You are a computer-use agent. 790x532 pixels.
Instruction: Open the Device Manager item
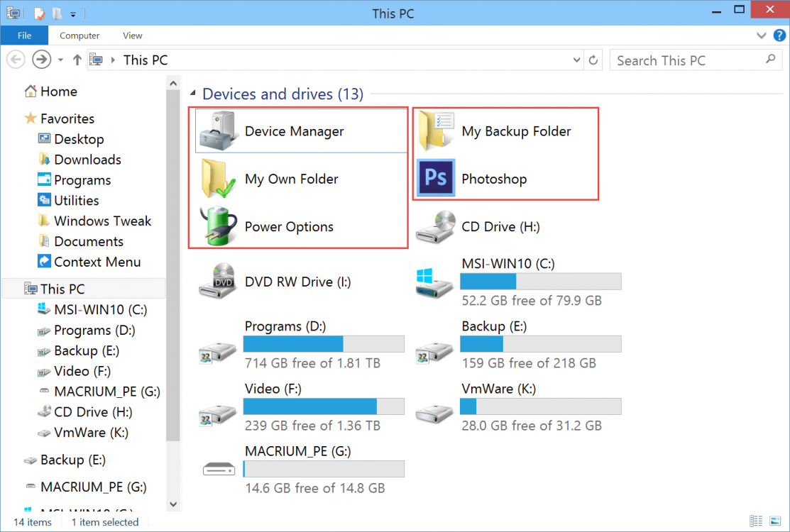(294, 131)
